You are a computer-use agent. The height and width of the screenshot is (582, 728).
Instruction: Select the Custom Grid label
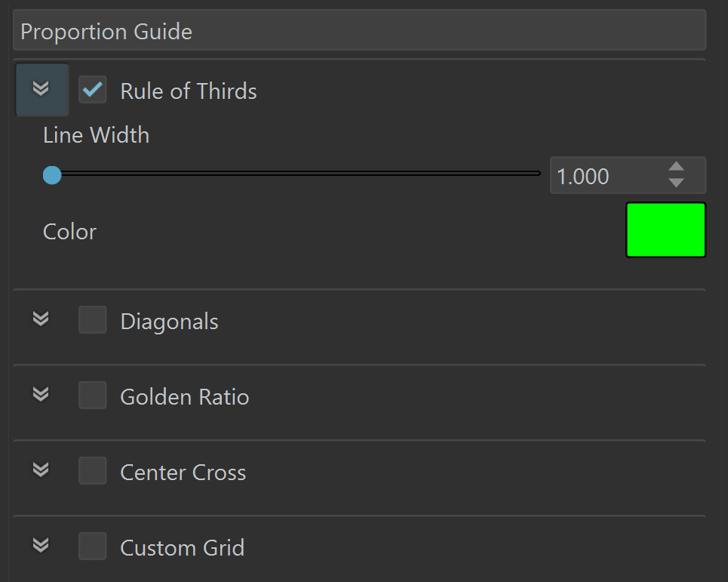[x=183, y=547]
